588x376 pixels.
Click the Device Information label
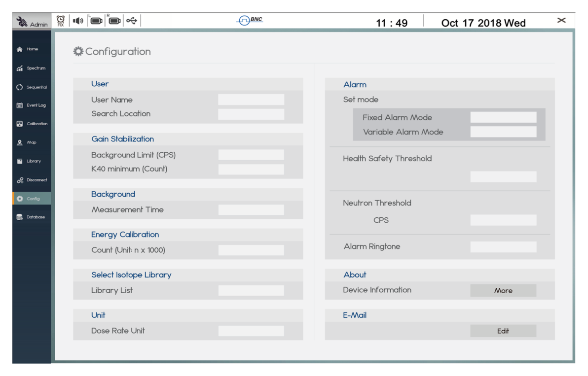pyautogui.click(x=377, y=290)
